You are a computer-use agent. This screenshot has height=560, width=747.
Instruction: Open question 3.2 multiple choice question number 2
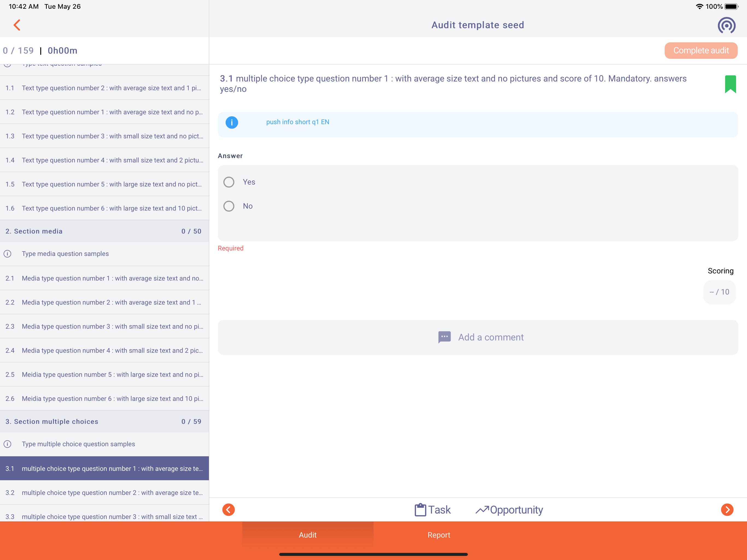click(x=104, y=492)
